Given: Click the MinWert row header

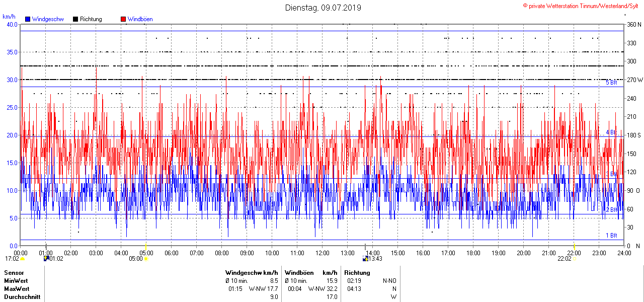Looking at the screenshot, I should click(16, 281).
